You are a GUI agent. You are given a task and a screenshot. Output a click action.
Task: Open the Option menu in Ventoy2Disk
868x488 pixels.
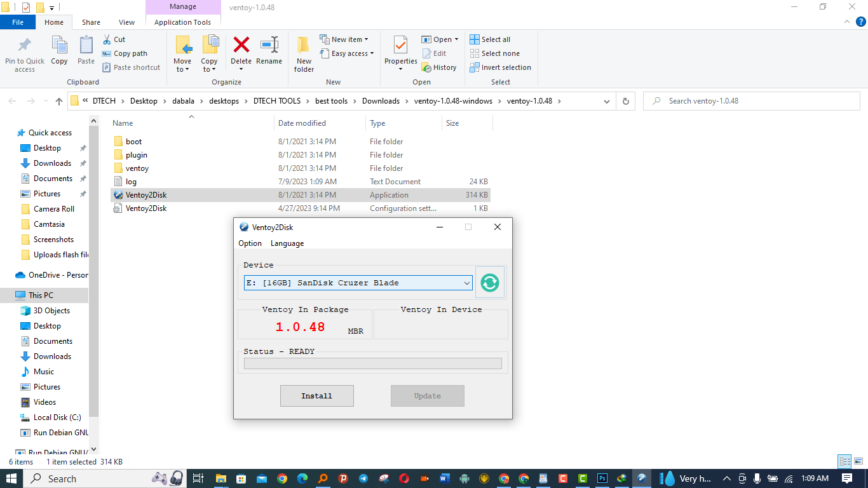coord(250,243)
